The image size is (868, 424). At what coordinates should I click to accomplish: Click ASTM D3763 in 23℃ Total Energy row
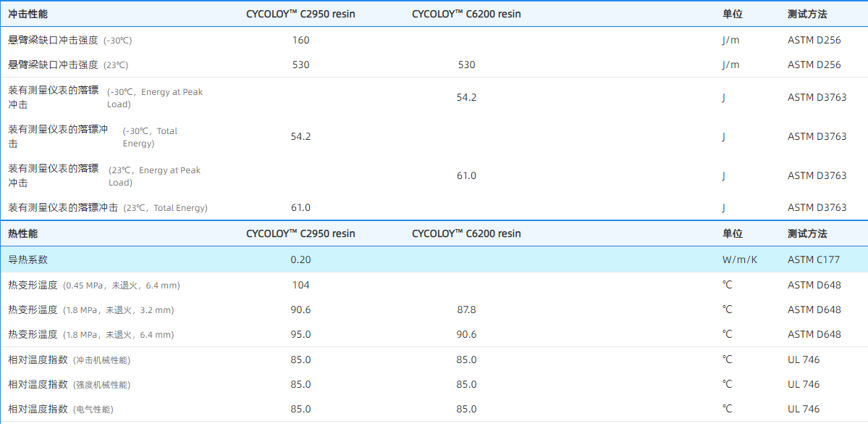[817, 208]
